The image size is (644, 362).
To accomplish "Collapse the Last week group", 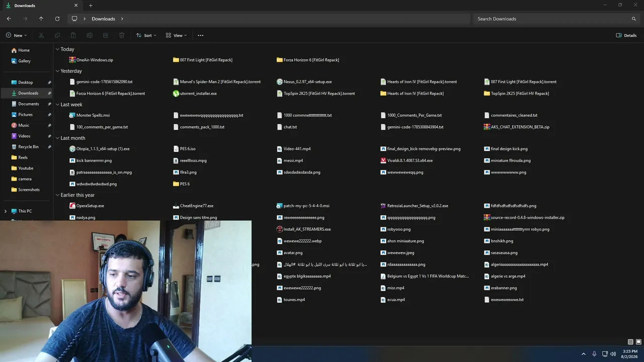I will tap(57, 105).
